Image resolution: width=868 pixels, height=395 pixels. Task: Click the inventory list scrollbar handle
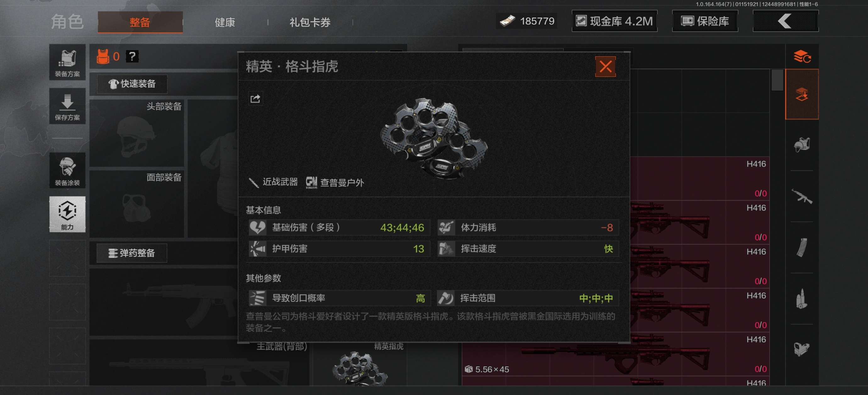point(777,80)
